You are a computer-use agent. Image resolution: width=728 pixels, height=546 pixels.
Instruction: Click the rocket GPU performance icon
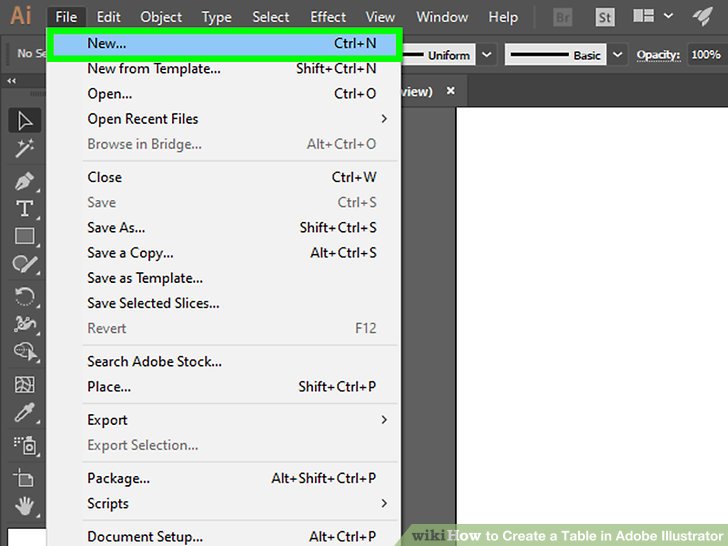coord(703,17)
